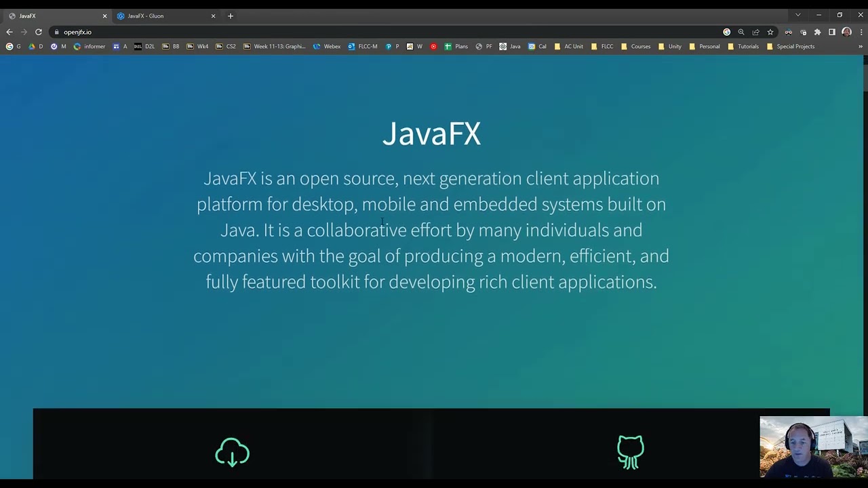Open the D2L bookmark
The height and width of the screenshot is (488, 868).
pos(144,47)
